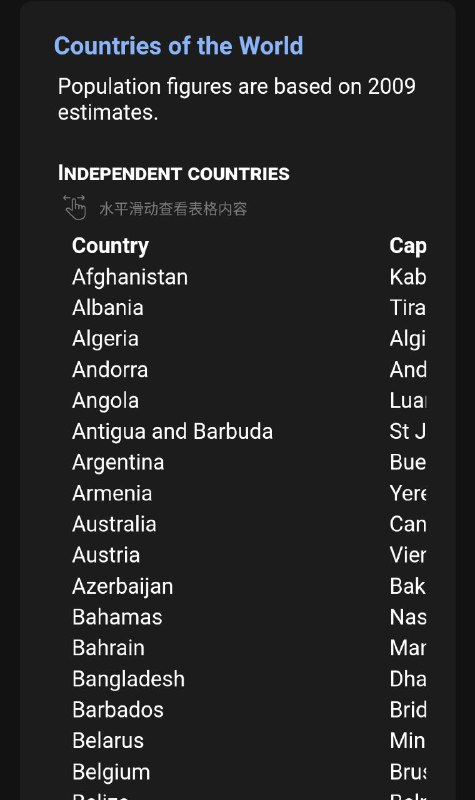Tap the horizontal swipe hand icon
Screen dimensions: 475x800
point(74,207)
